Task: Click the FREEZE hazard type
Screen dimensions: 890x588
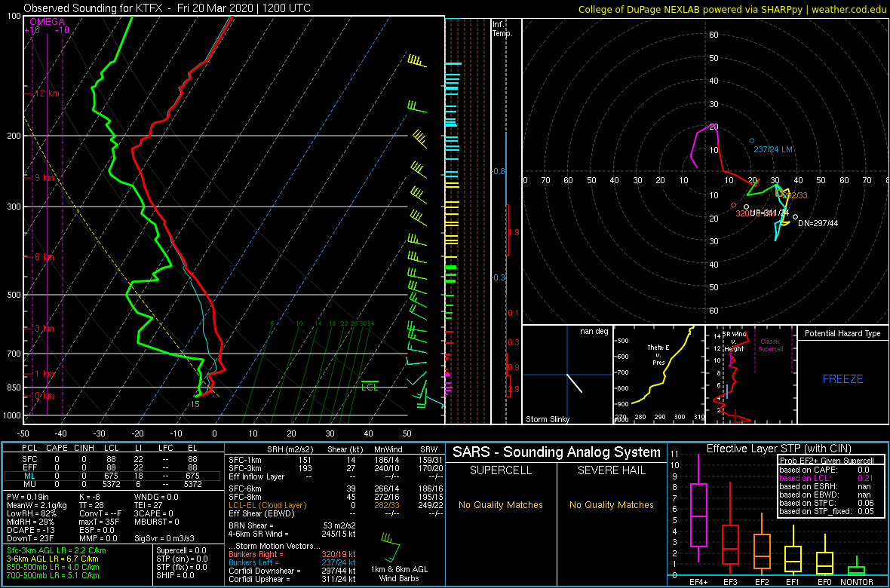Action: coord(842,378)
